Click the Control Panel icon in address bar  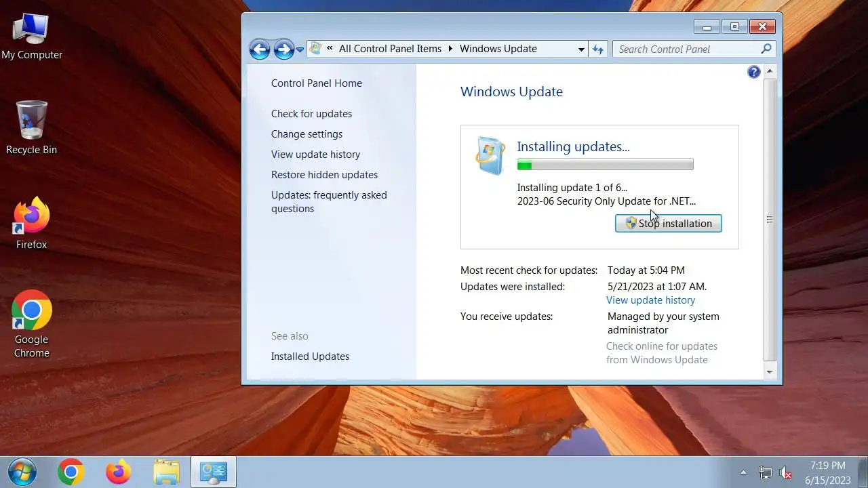coord(315,49)
